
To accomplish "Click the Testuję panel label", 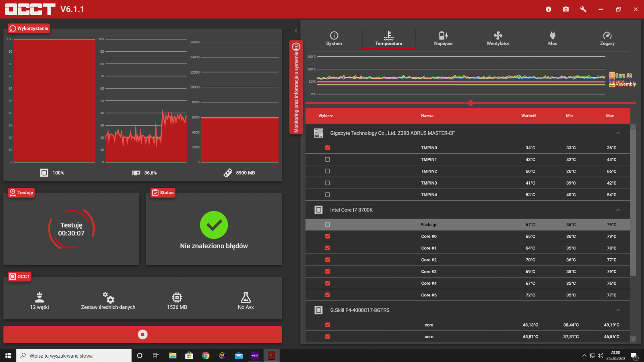I will point(21,193).
